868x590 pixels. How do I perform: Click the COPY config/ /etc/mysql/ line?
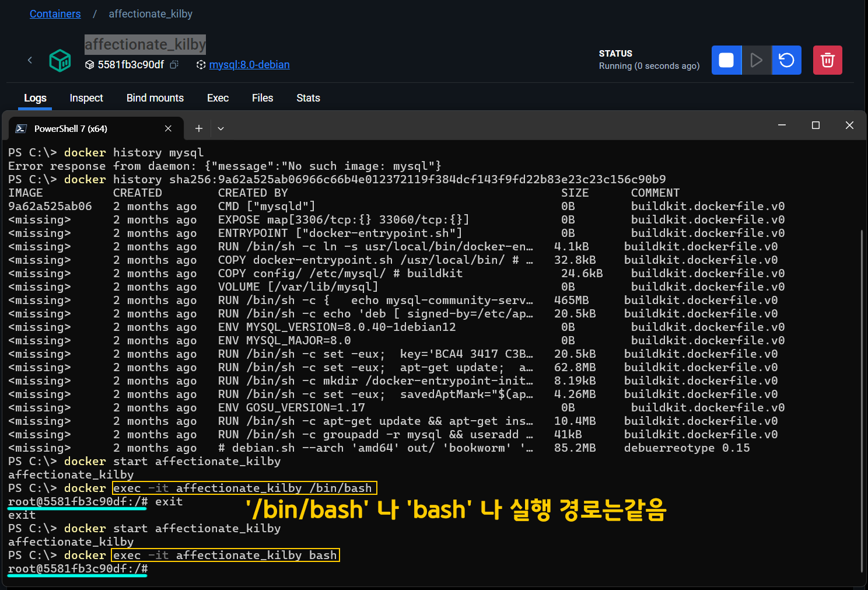point(340,273)
